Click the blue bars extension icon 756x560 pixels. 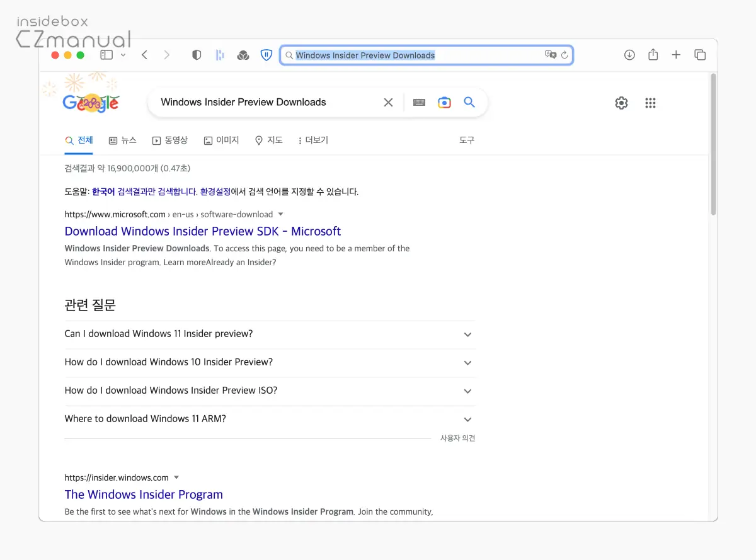(220, 55)
